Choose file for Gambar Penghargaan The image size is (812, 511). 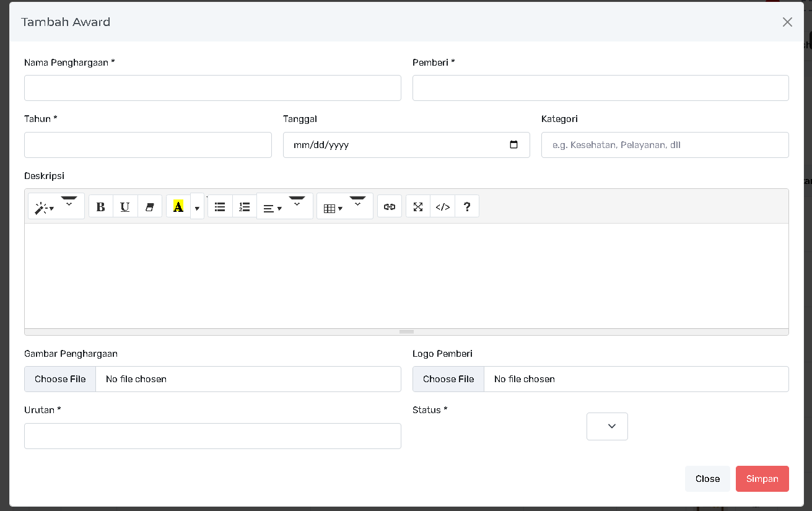pyautogui.click(x=60, y=379)
